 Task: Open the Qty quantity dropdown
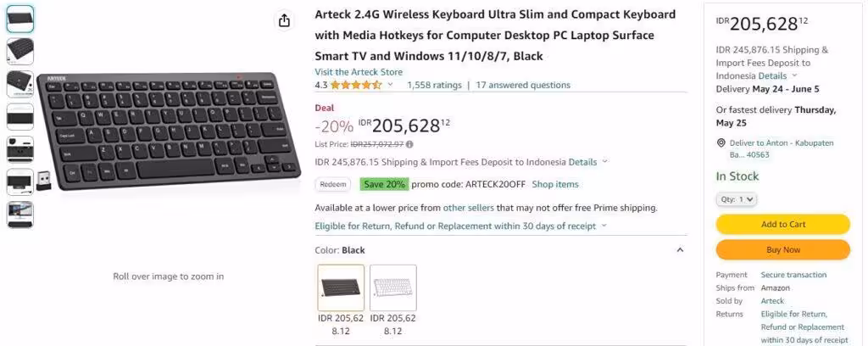pyautogui.click(x=737, y=199)
